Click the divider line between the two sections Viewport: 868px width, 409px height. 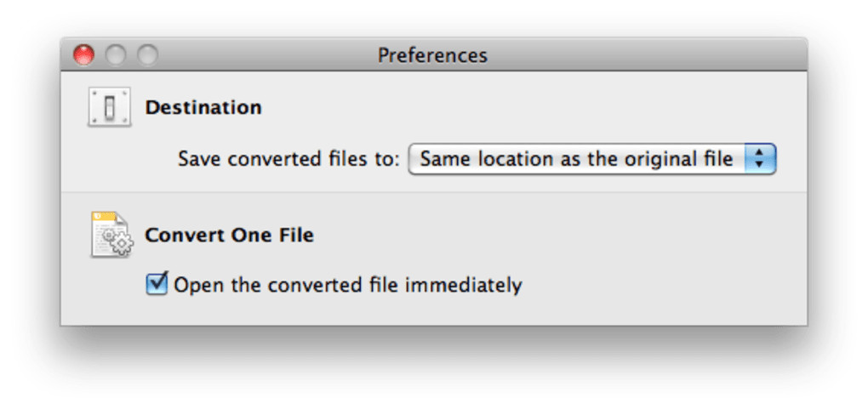click(x=434, y=192)
